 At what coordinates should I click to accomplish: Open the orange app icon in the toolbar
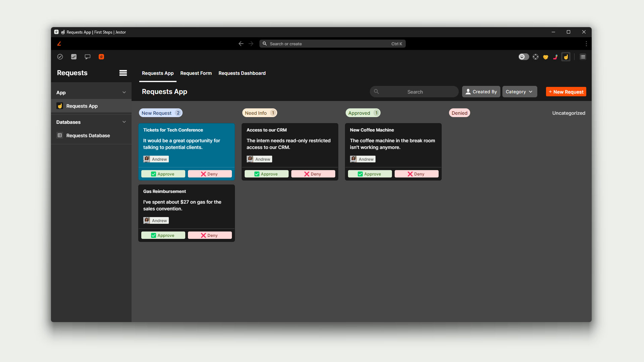pyautogui.click(x=101, y=57)
